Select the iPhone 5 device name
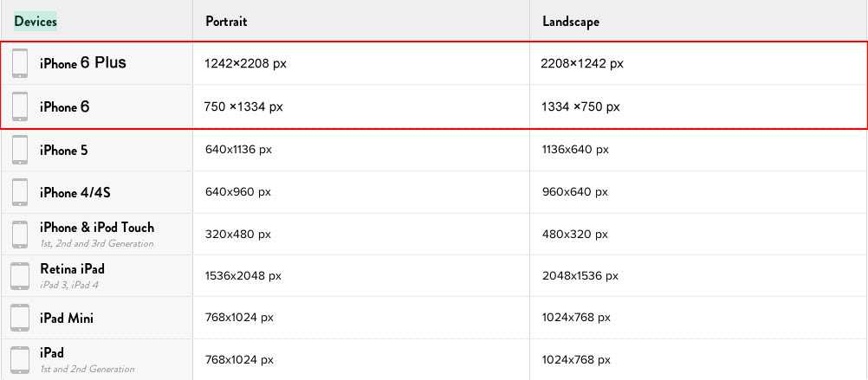The width and height of the screenshot is (868, 380). [64, 151]
